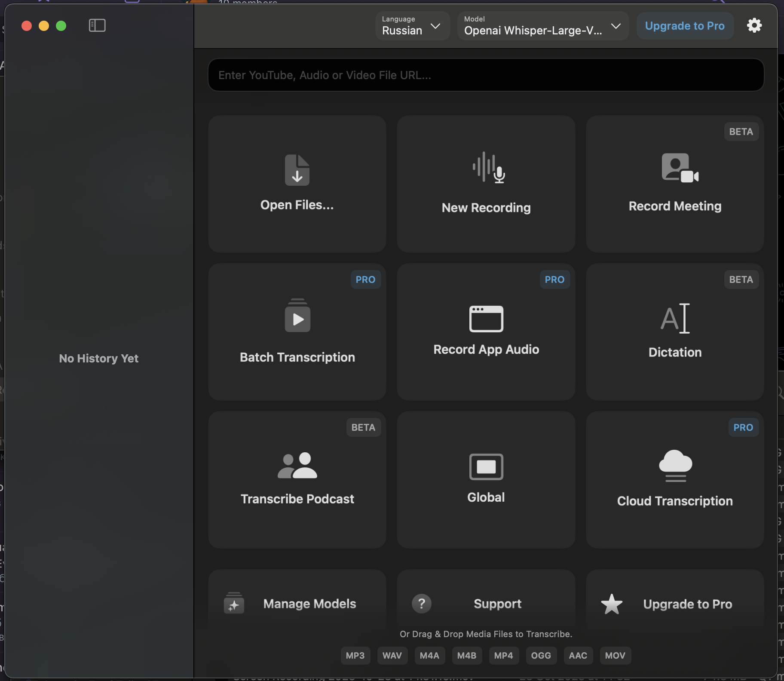Click Upgrade to Pro in top toolbar
The width and height of the screenshot is (784, 681).
685,26
